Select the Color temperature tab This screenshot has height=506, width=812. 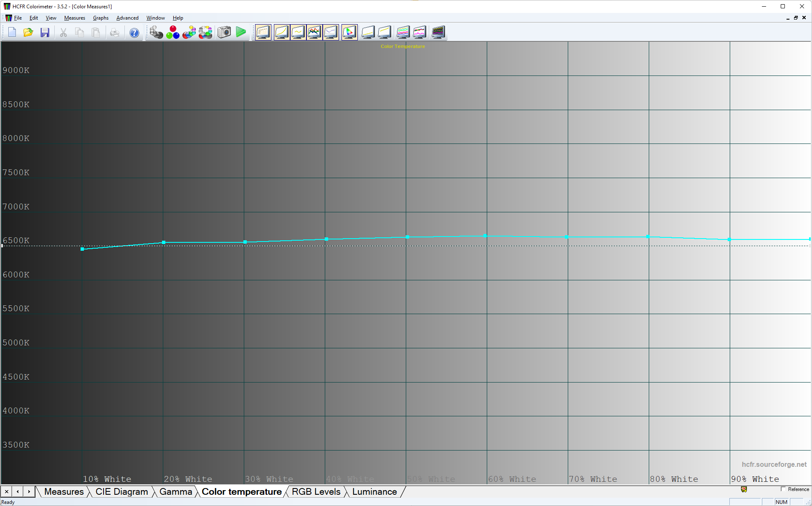click(x=242, y=492)
